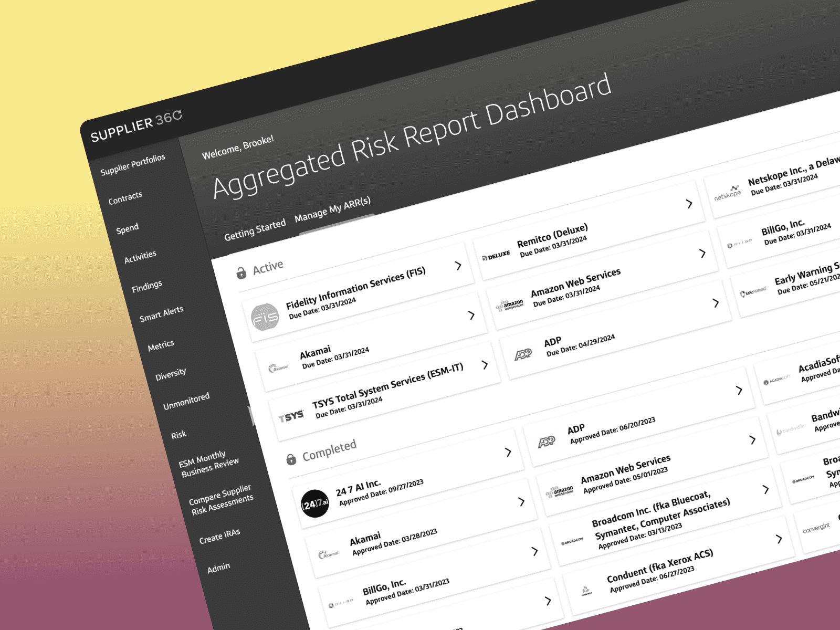Open the ADP due 04/29/2024 chevron
Screen dimensions: 840x630
[x=716, y=303]
